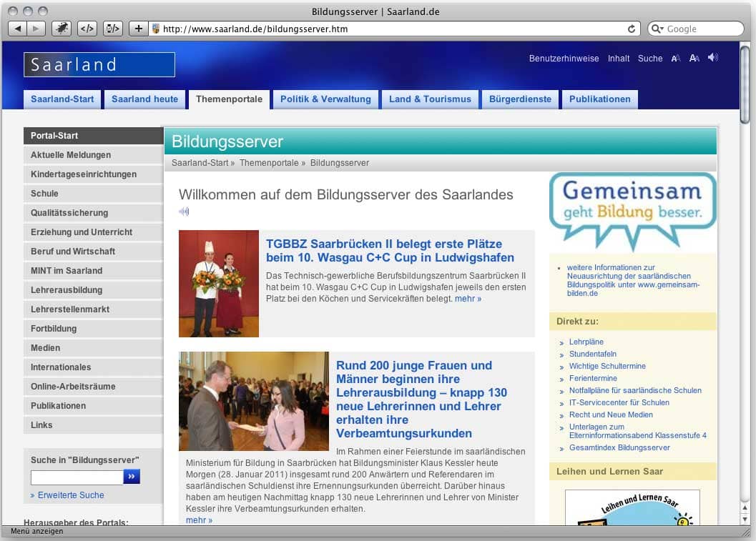Click the smaller font size icon
The width and height of the screenshot is (756, 541).
(676, 59)
